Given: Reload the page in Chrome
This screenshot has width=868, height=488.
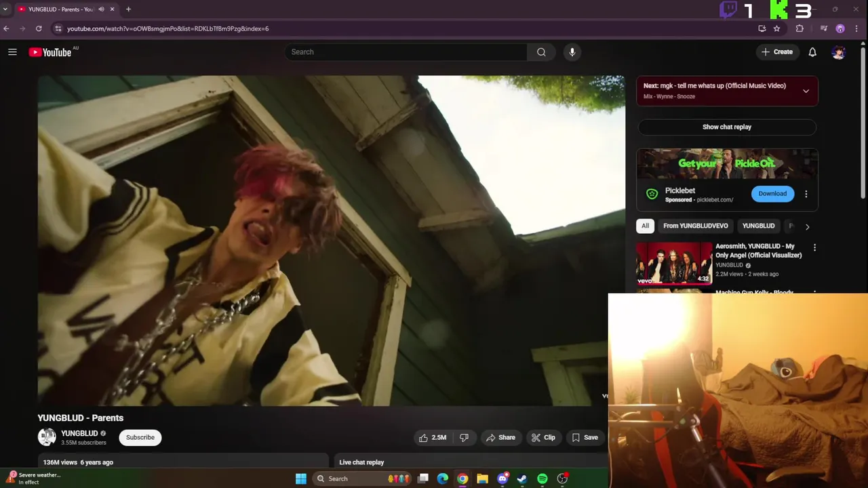Looking at the screenshot, I should pyautogui.click(x=39, y=28).
